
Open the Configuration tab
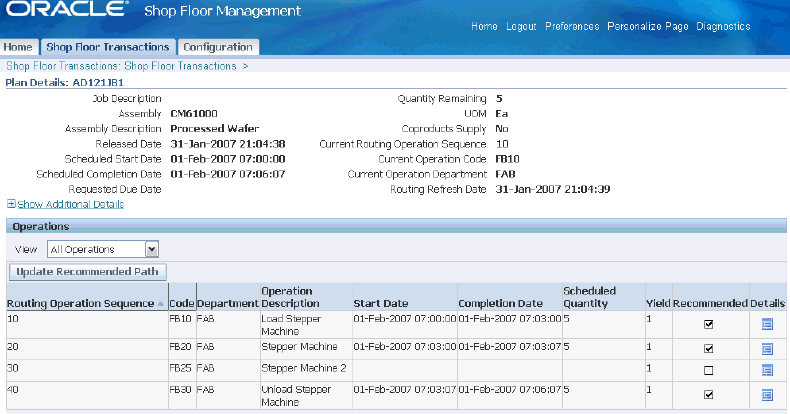click(218, 47)
